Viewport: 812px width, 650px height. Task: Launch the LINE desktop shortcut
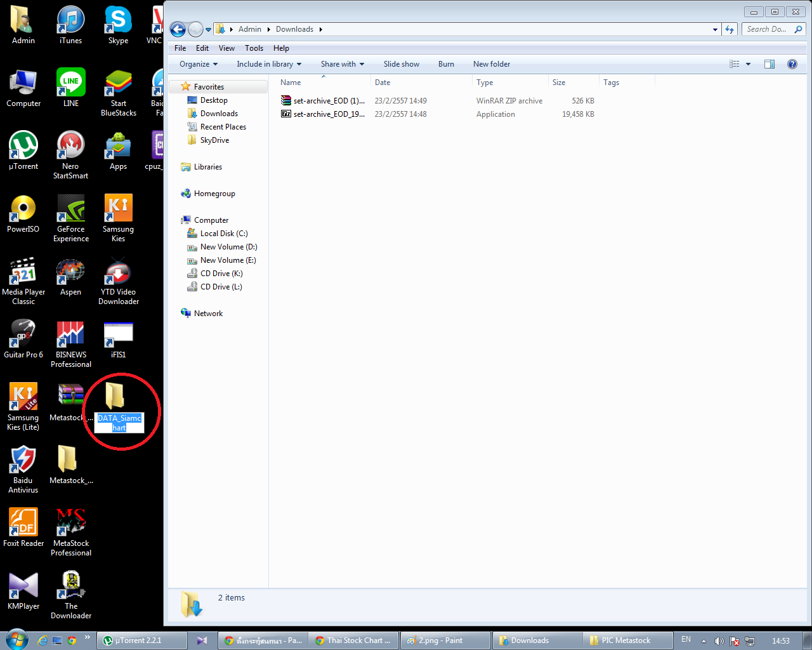[70, 88]
